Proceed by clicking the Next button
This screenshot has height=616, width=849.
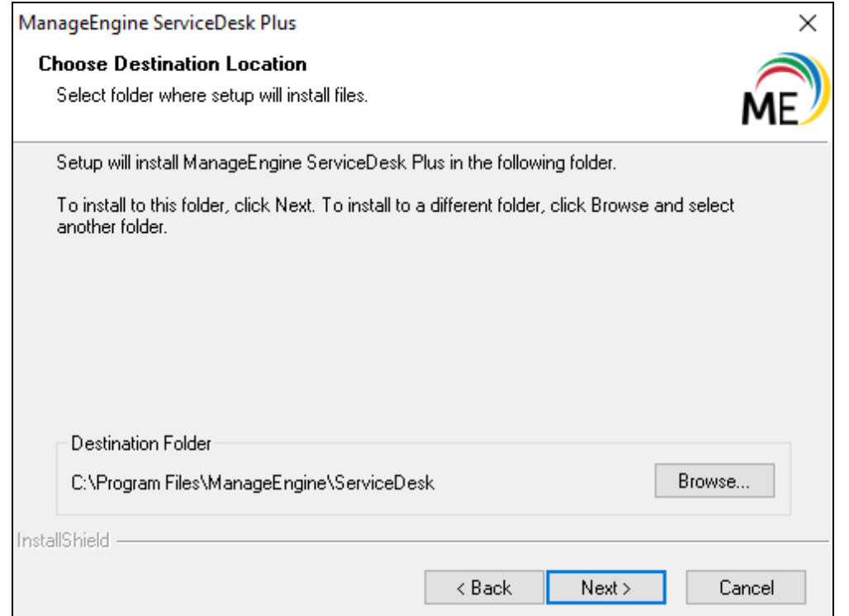tap(605, 588)
